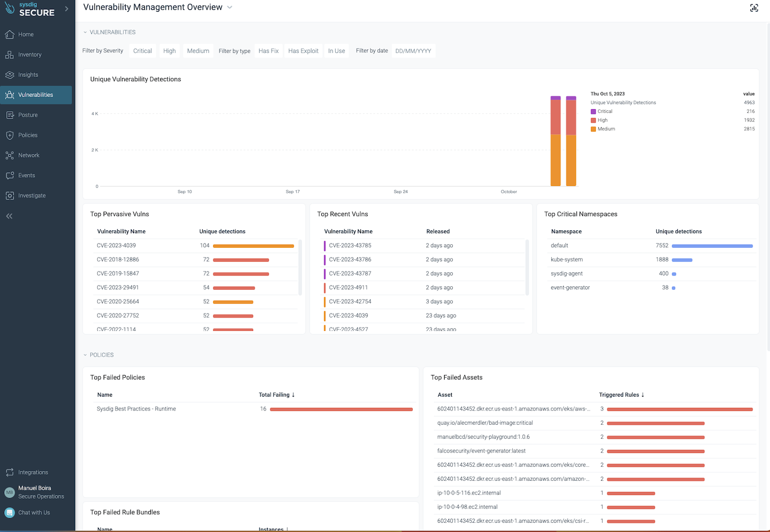Click CVE-2023-42754 row
The image size is (770, 532).
[423, 302]
